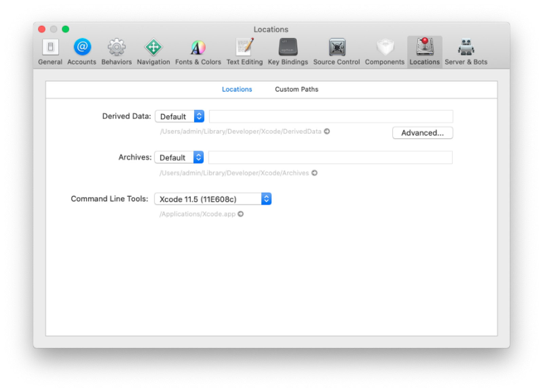Select the Locations toolbar icon

point(425,52)
